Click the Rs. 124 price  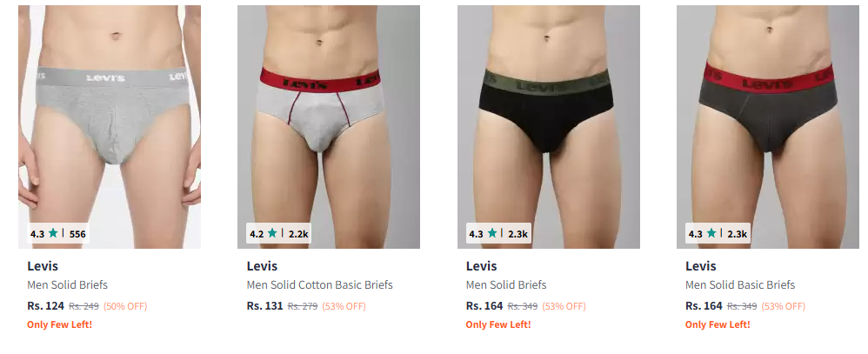[x=45, y=306]
